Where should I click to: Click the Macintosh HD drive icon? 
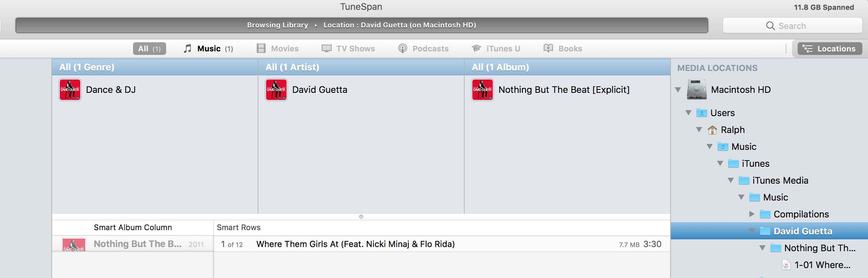pyautogui.click(x=697, y=89)
